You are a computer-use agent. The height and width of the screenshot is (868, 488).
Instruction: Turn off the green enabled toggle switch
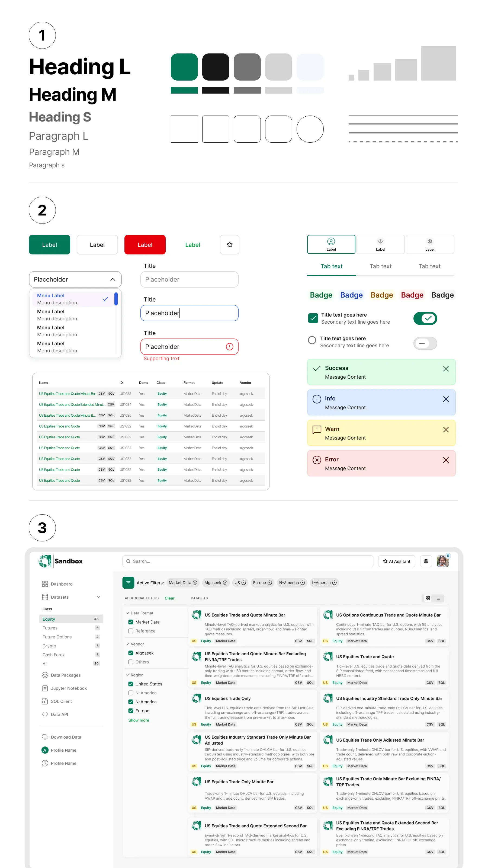[x=425, y=318]
